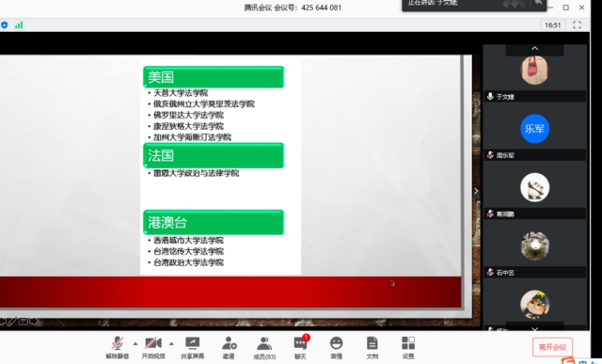Open the 表情 emoji reactions
This screenshot has height=364, width=602.
click(x=337, y=347)
